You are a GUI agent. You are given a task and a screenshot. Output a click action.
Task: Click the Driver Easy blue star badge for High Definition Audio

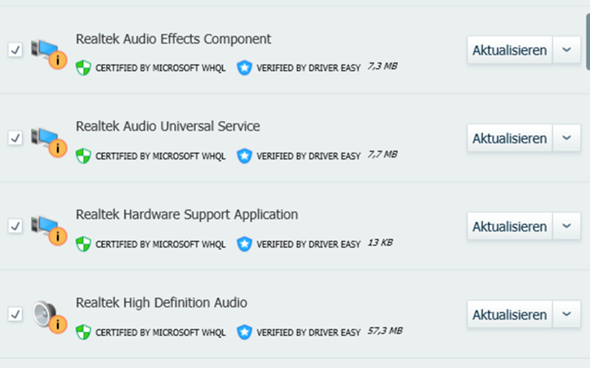tap(244, 332)
